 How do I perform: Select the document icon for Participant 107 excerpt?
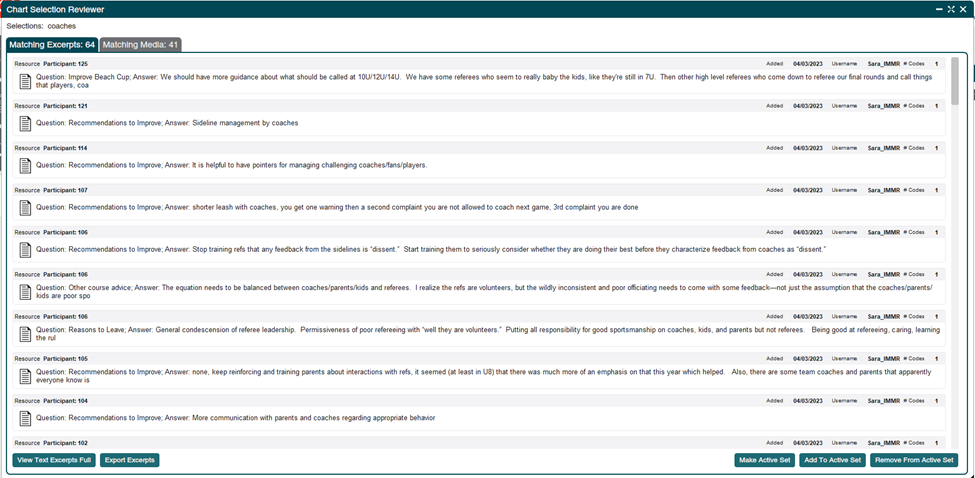(x=26, y=207)
